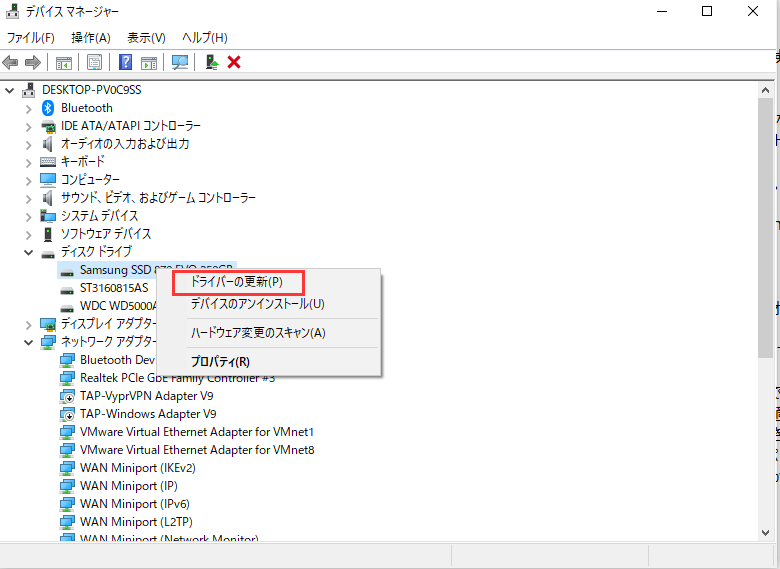
Task: Scan for hardware changes monitor icon
Action: click(x=180, y=63)
